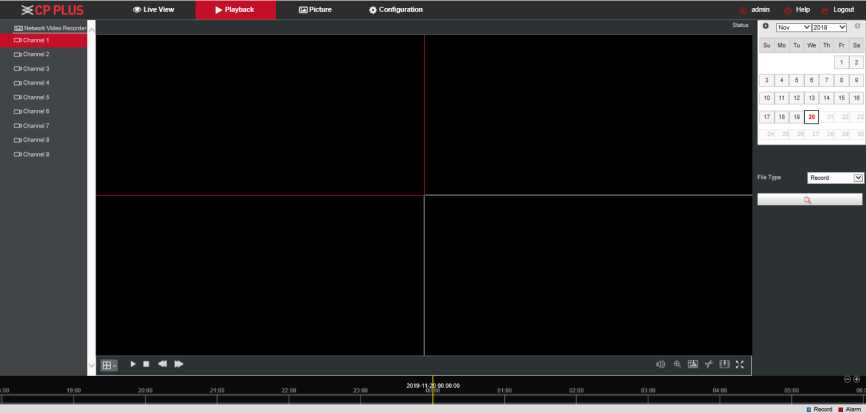Pick highlighted calendar date 20
This screenshot has width=866, height=413.
[811, 117]
